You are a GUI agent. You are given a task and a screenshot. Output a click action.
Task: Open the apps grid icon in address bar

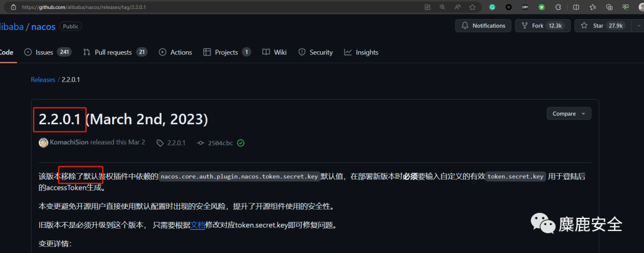[x=428, y=7]
